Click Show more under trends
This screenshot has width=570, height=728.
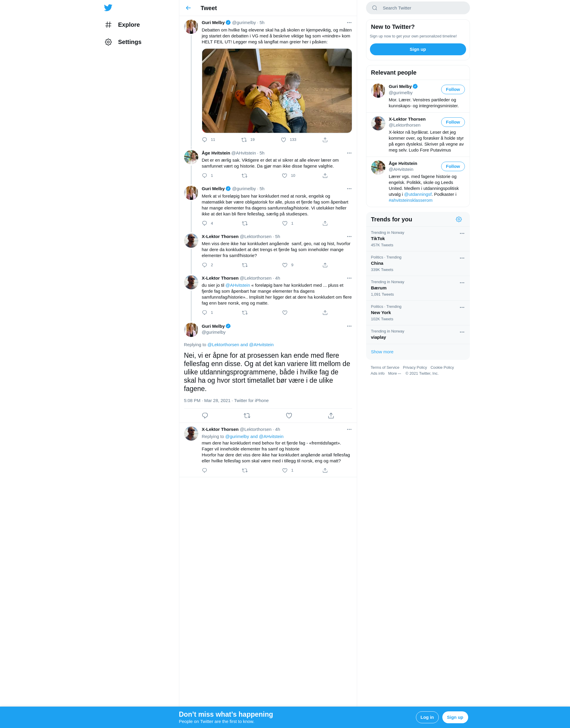(382, 352)
